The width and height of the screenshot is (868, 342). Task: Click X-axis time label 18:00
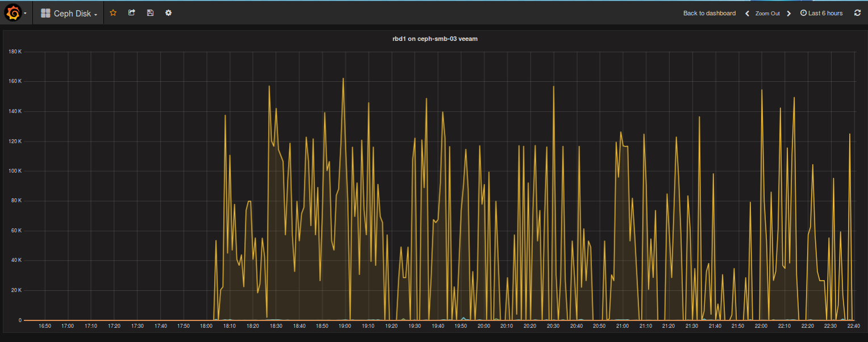tap(207, 326)
